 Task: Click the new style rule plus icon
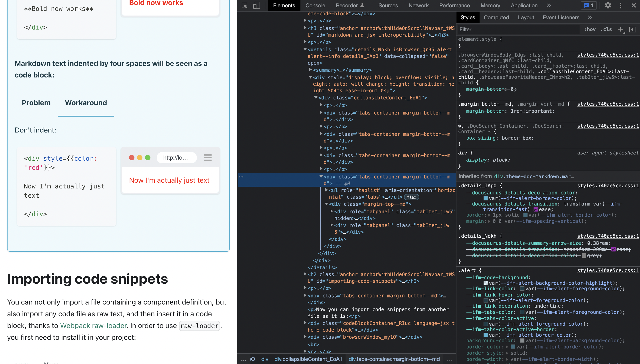click(x=620, y=30)
